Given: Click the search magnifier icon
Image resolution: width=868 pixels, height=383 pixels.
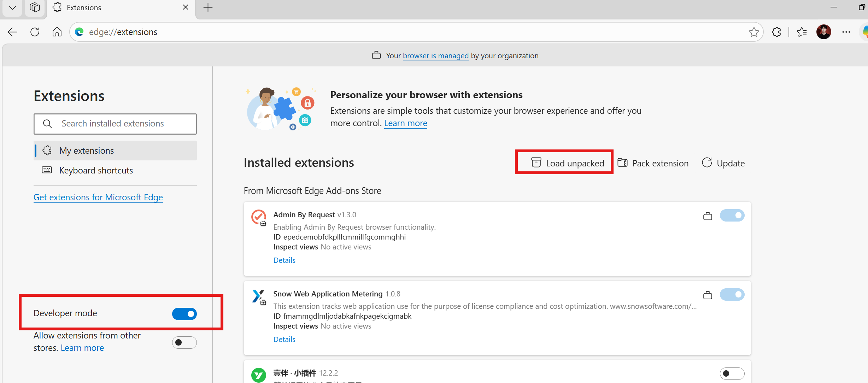Looking at the screenshot, I should point(47,124).
